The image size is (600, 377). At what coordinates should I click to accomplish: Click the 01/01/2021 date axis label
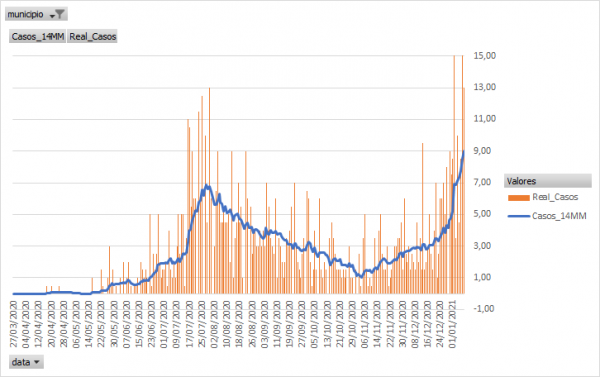[452, 324]
